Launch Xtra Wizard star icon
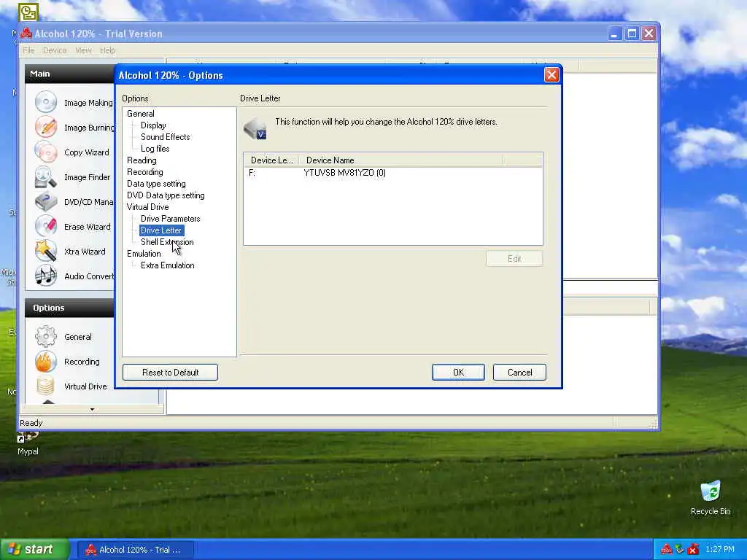This screenshot has width=747, height=560. pyautogui.click(x=46, y=251)
